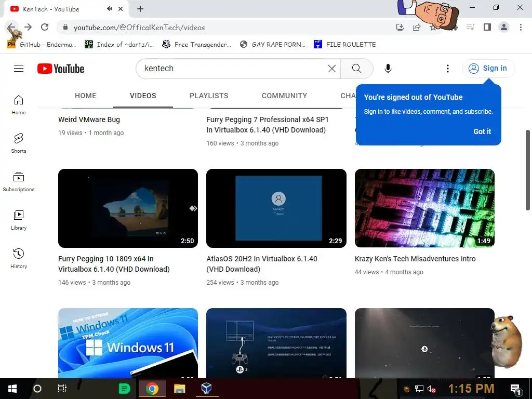Click the 254 views • 3 months ago text

242,282
